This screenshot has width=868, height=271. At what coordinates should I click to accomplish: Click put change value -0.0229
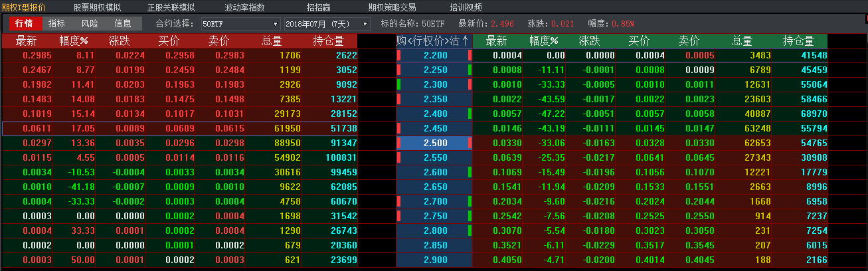(599, 245)
